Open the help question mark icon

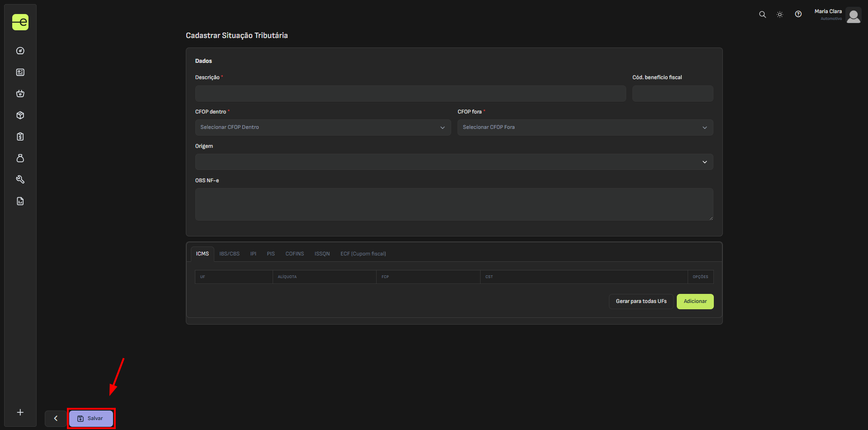pyautogui.click(x=798, y=14)
